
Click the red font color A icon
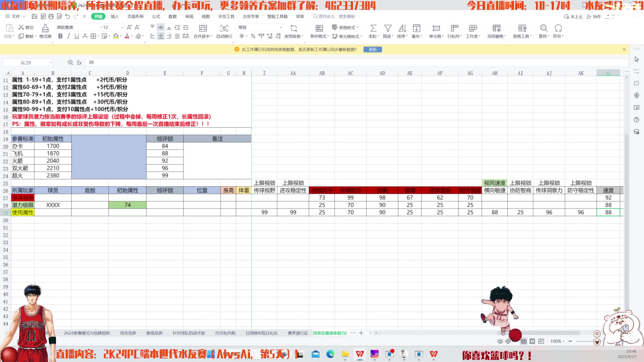click(x=127, y=36)
